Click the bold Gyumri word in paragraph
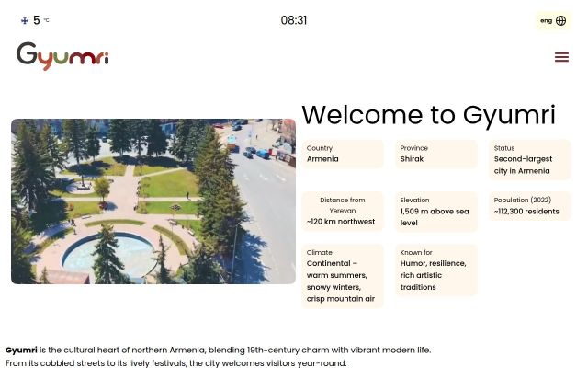This screenshot has width=588, height=368. click(21, 350)
